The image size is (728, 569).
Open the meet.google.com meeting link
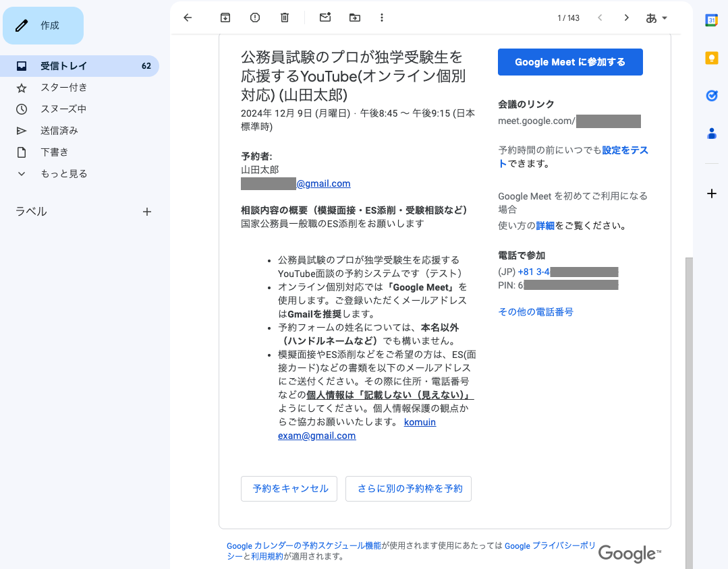[569, 121]
